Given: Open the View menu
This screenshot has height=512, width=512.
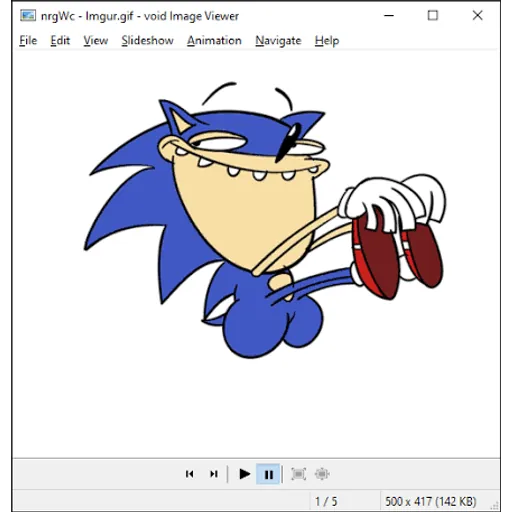Looking at the screenshot, I should coord(96,41).
